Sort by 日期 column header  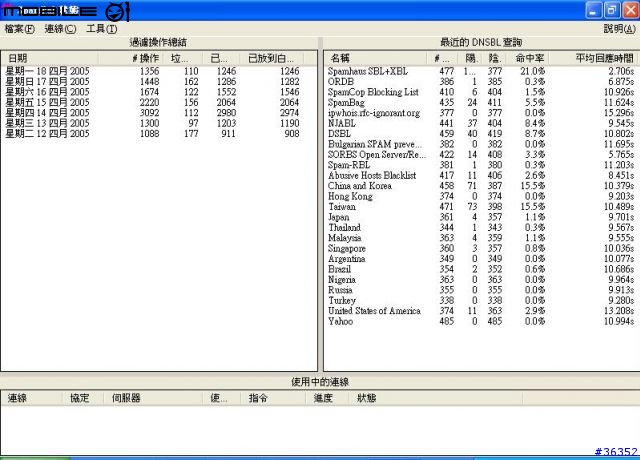click(49, 58)
